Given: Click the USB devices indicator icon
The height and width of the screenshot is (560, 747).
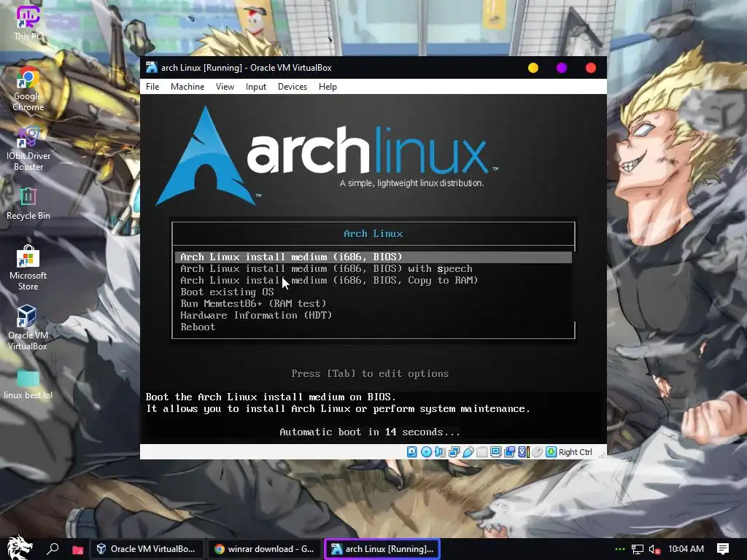Looking at the screenshot, I should click(468, 452).
